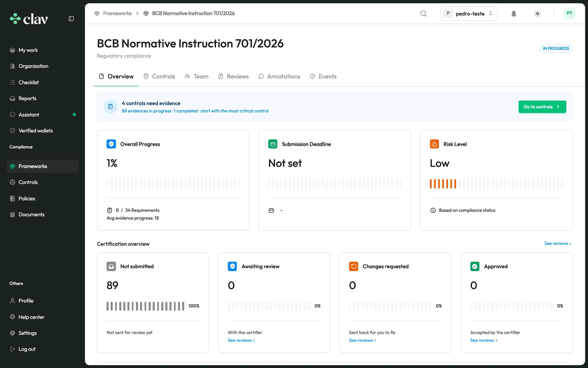
Task: Click the Changes requested orange icon
Action: tap(354, 267)
